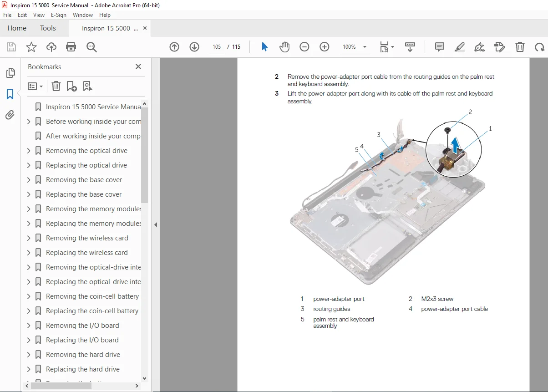Screen dimensions: 548x392
Task: Open the Window menu
Action: pos(83,15)
